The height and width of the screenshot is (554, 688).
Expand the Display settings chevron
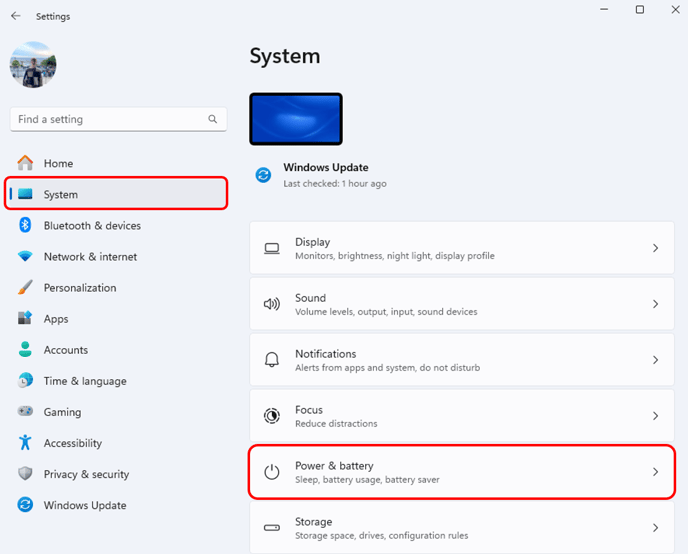(x=655, y=248)
